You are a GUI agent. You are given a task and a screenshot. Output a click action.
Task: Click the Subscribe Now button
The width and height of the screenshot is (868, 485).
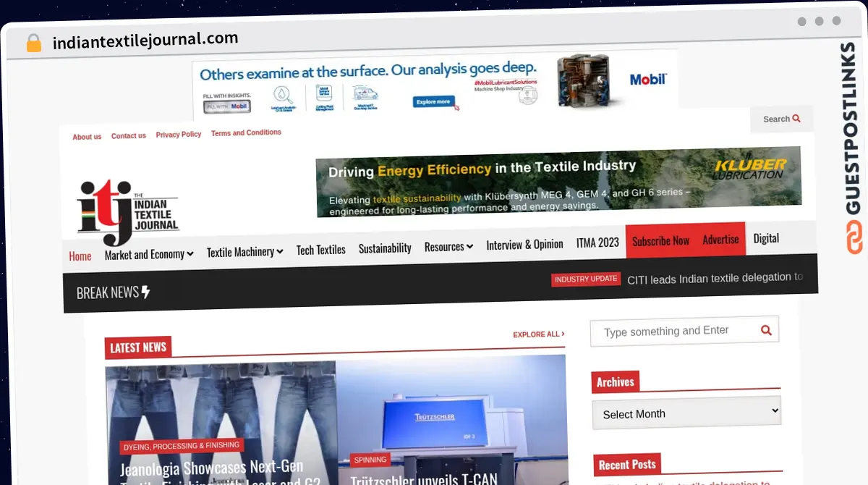[660, 241]
